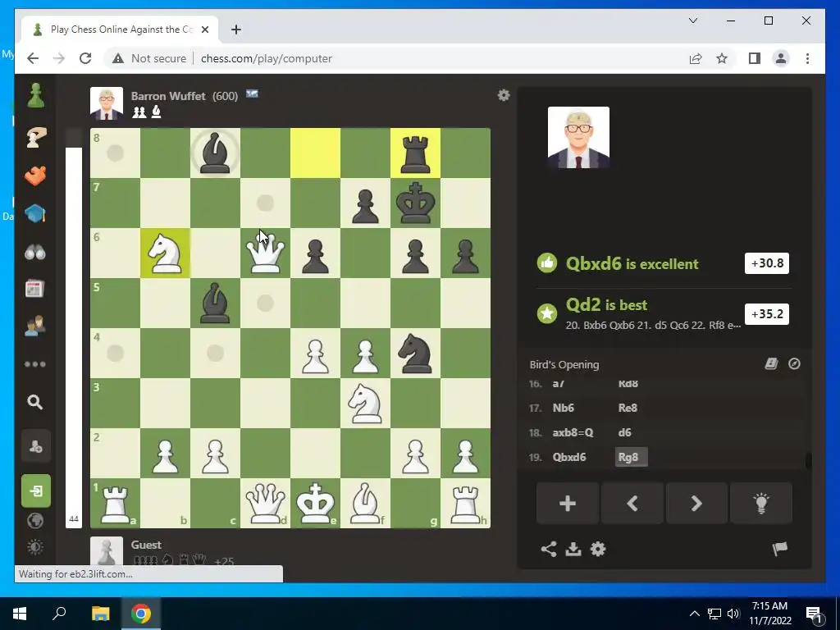Select move axb8=Q in move list
Image resolution: width=840 pixels, height=630 pixels.
pyautogui.click(x=573, y=432)
